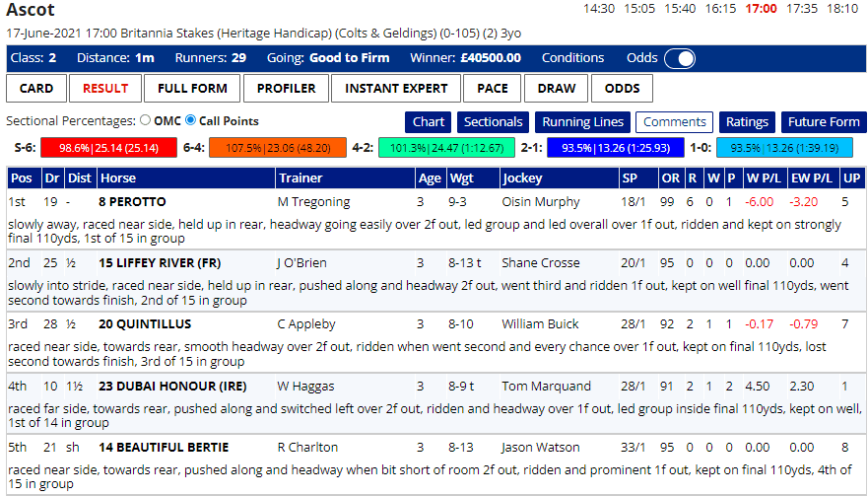The width and height of the screenshot is (868, 496).
Task: Click the red S-6 sectional bar
Action: (108, 148)
